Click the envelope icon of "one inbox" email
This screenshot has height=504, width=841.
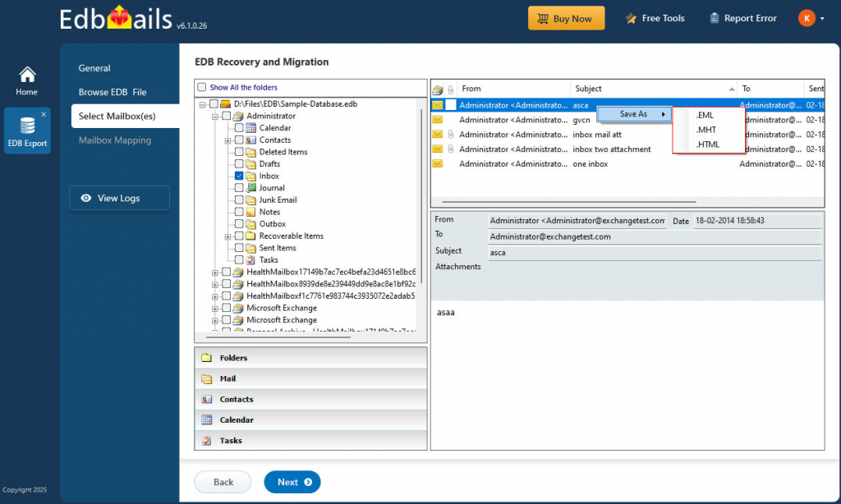coord(438,163)
